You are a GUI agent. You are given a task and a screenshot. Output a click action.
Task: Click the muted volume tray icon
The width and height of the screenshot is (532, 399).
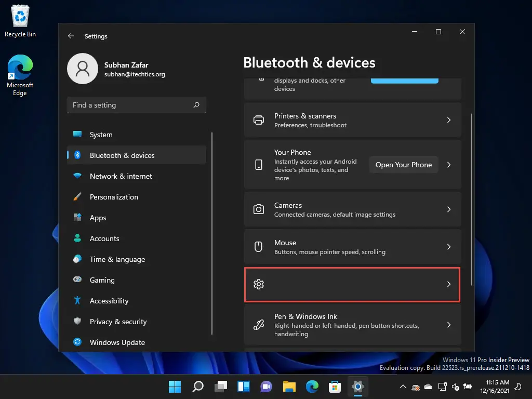[455, 387]
